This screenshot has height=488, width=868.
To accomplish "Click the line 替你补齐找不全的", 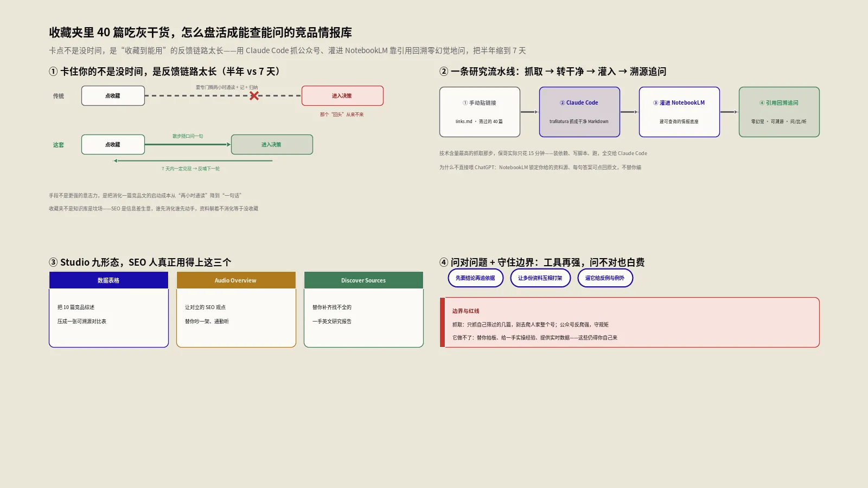I will [332, 307].
